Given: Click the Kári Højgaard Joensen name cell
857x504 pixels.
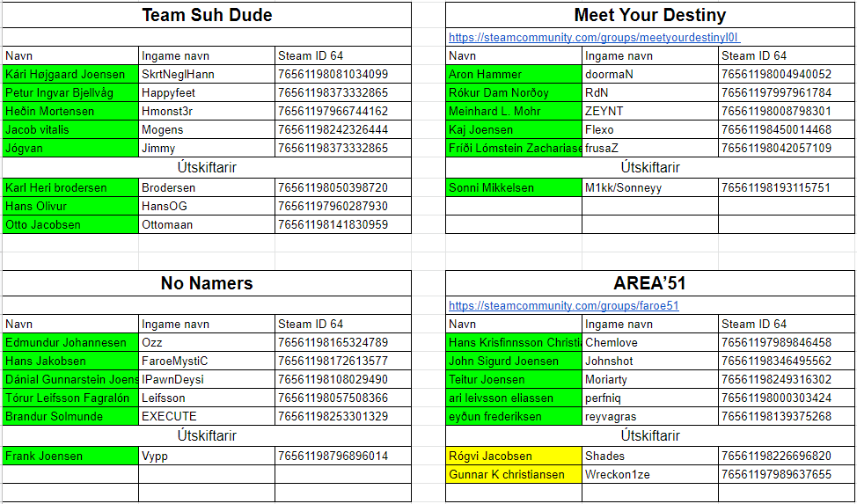Looking at the screenshot, I should coord(70,75).
